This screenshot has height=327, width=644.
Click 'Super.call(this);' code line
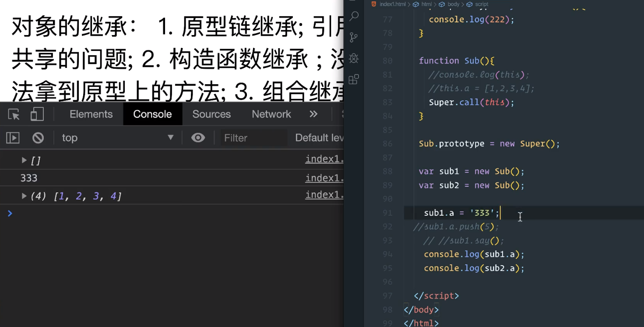coord(472,103)
